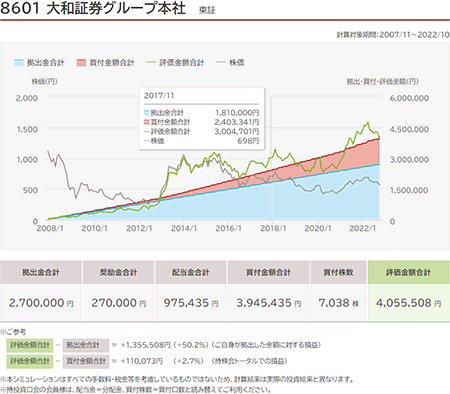Click the blue 拠出金合計 legend swatch

click(x=19, y=62)
